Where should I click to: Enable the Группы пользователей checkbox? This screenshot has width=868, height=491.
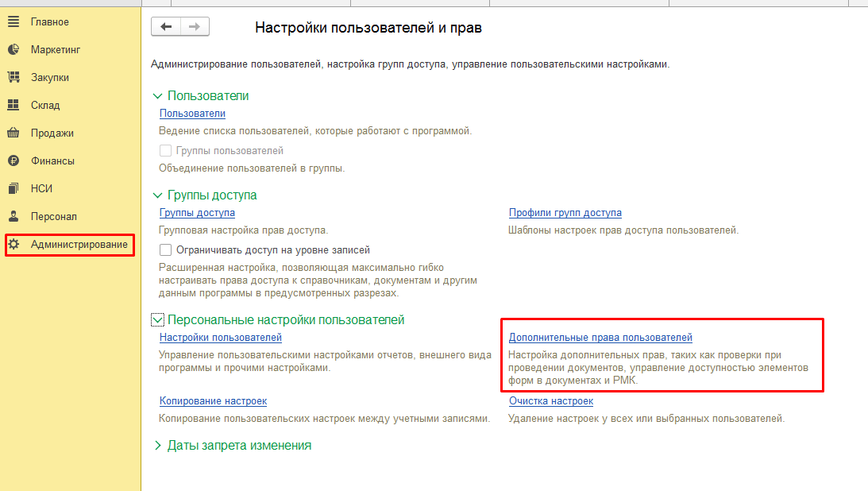click(165, 151)
